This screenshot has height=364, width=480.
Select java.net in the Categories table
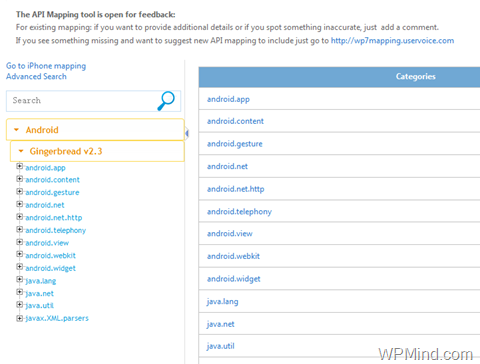221,324
